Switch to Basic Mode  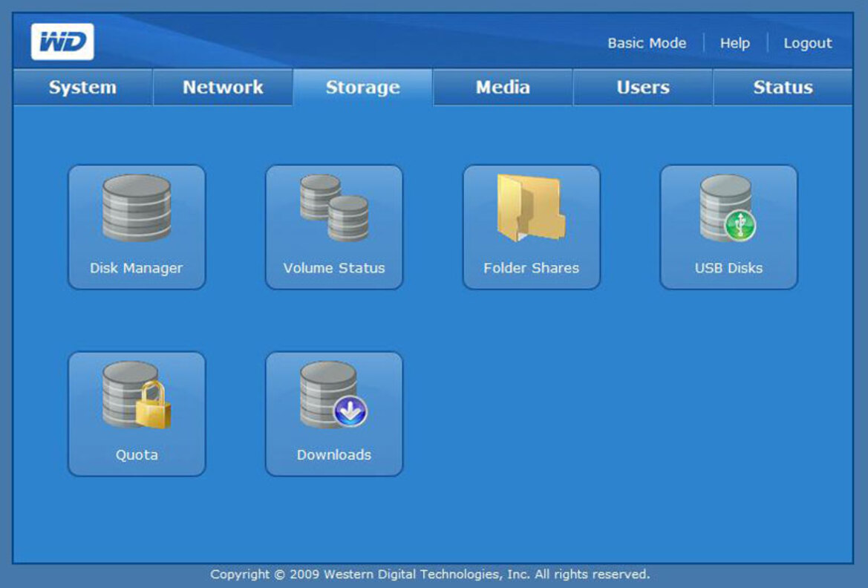pyautogui.click(x=645, y=43)
